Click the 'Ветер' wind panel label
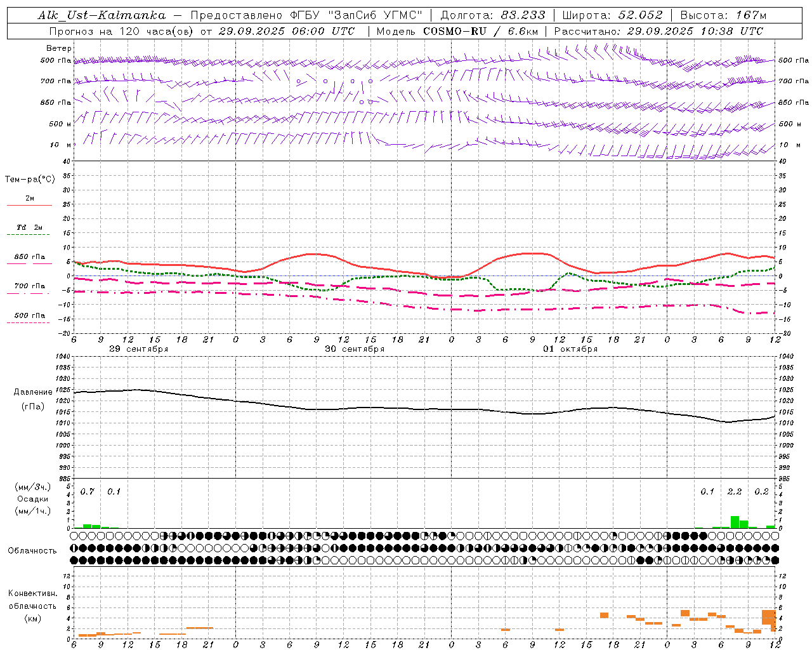Viewport: 812px width, 650px height. pos(59,48)
